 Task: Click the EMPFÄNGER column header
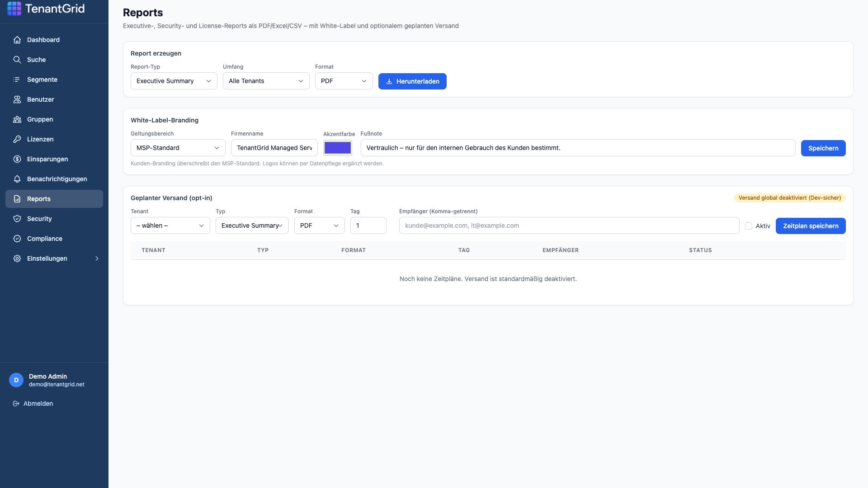pyautogui.click(x=561, y=250)
